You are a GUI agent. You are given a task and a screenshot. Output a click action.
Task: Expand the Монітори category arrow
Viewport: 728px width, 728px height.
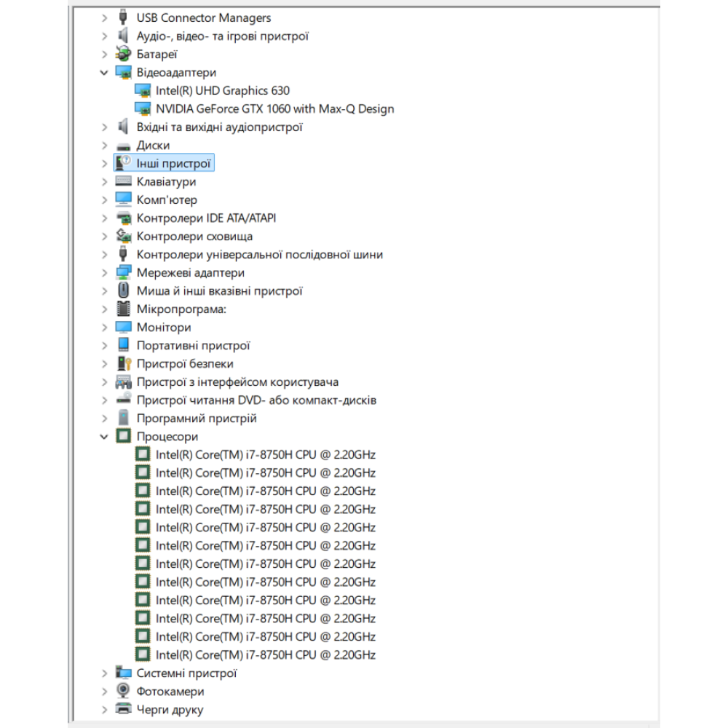(x=104, y=328)
